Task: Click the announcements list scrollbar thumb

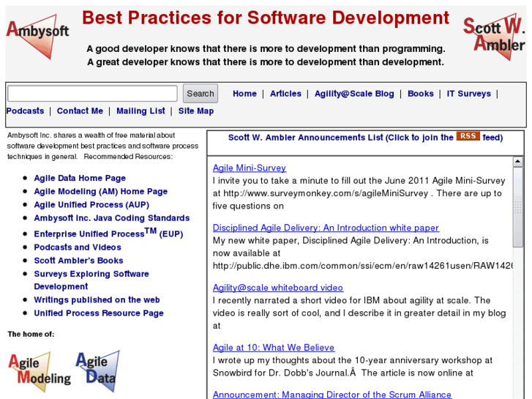Action: tap(518, 207)
